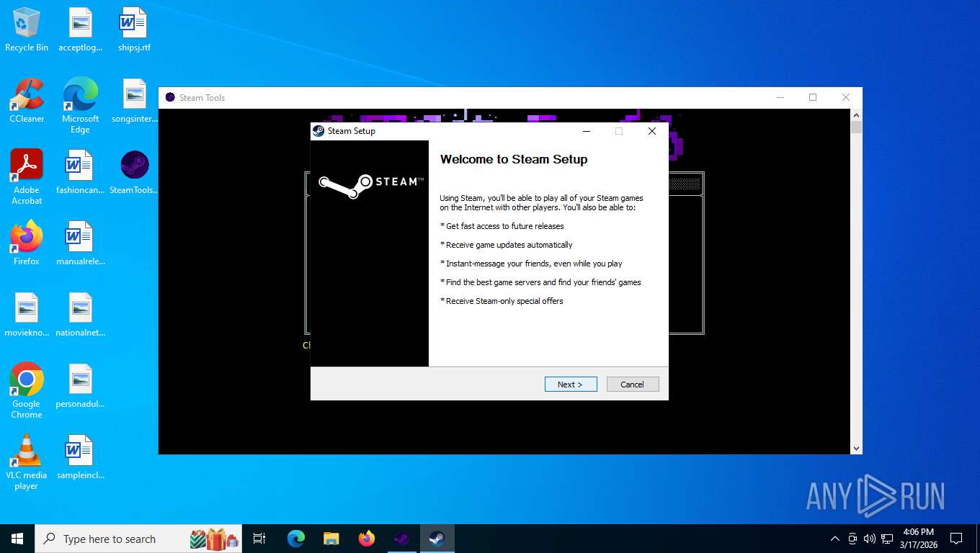This screenshot has width=980, height=553.
Task: Click 'Receive game updates automatically' line
Action: (x=507, y=245)
